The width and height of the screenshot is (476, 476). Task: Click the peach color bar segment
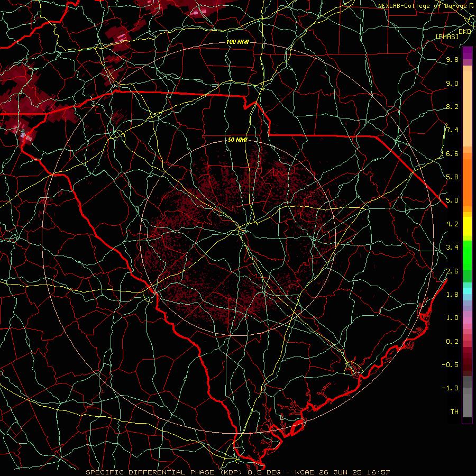click(x=467, y=109)
